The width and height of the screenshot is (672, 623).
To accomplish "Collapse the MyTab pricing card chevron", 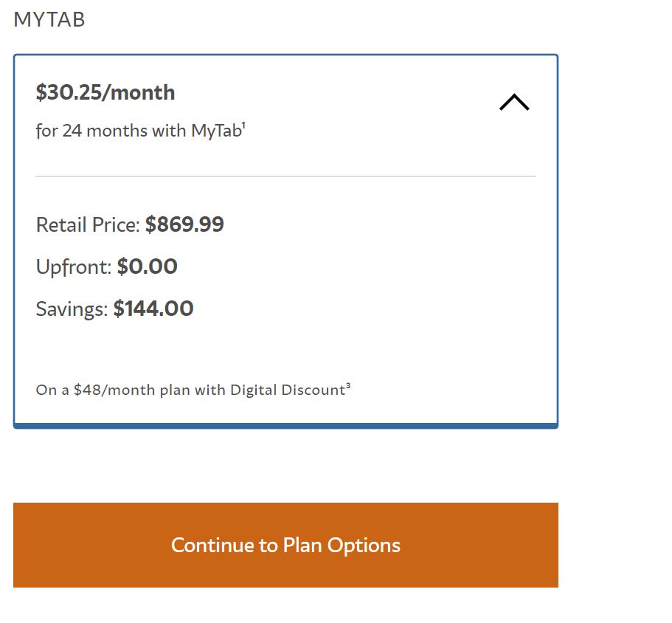I will tap(514, 103).
